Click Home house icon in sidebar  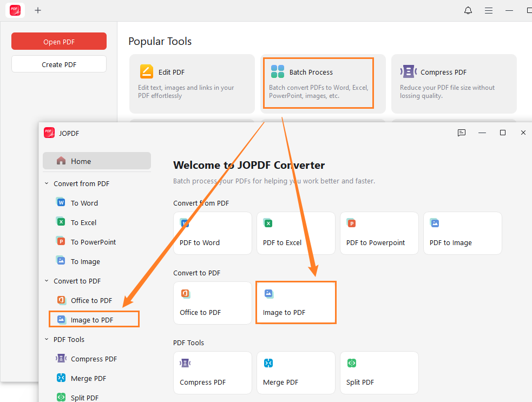pos(61,161)
